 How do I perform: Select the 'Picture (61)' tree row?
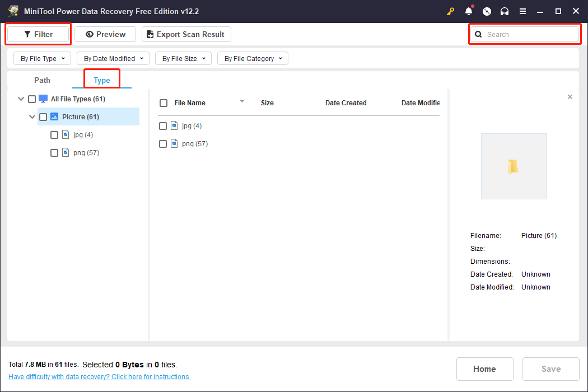click(88, 116)
